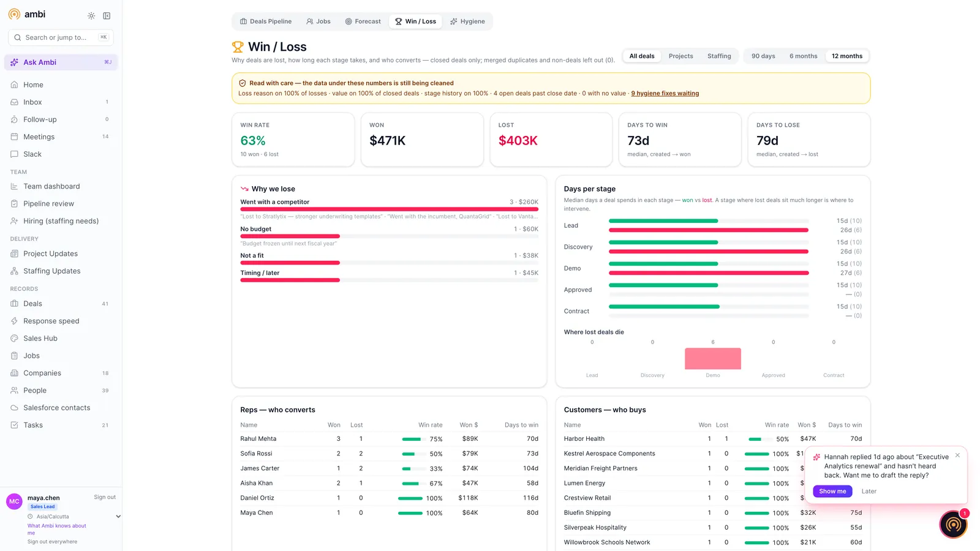Image resolution: width=980 pixels, height=551 pixels.
Task: Click the Sales Hub icon
Action: [14, 338]
